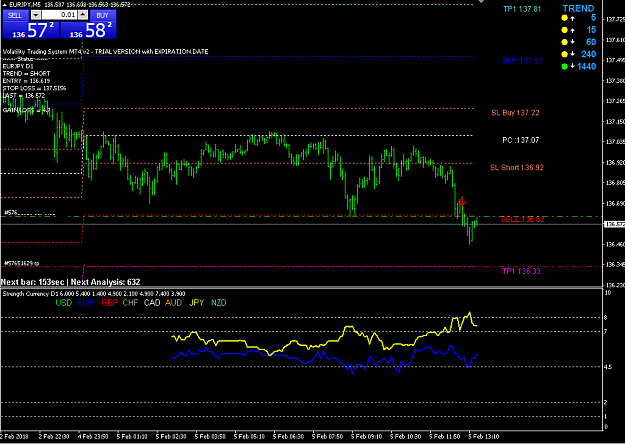
Task: Click the 4 Feb 23:50 time axis label
Action: (x=93, y=437)
